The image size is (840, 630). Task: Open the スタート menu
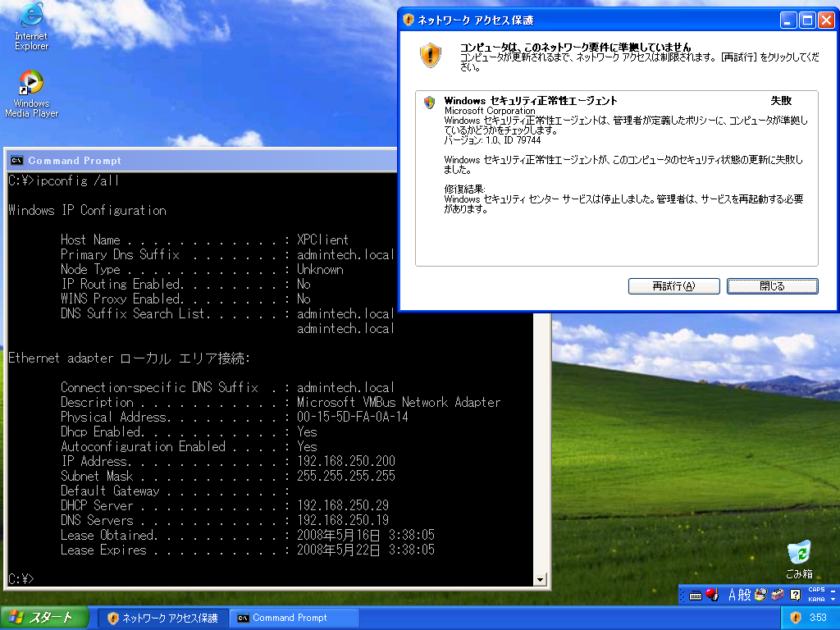click(44, 618)
